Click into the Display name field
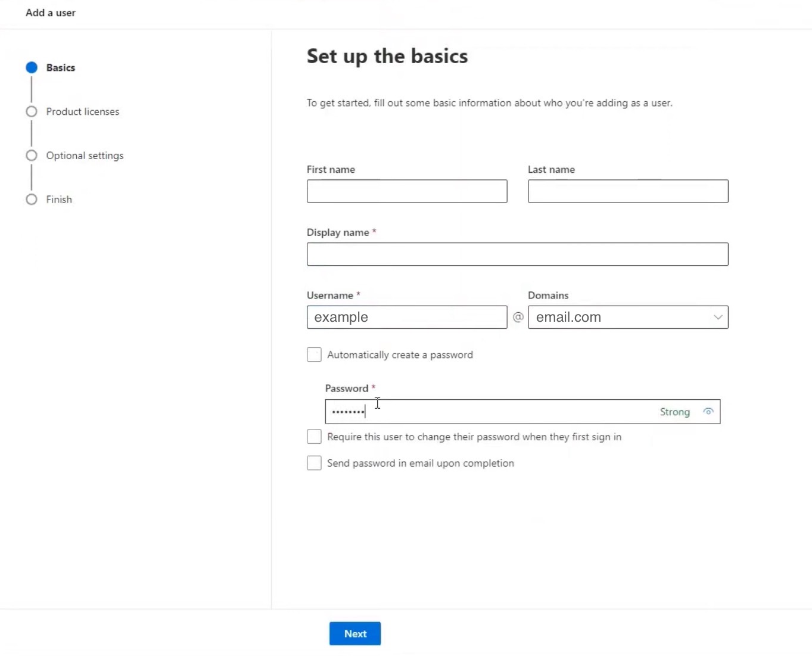This screenshot has height=656, width=812. point(518,254)
